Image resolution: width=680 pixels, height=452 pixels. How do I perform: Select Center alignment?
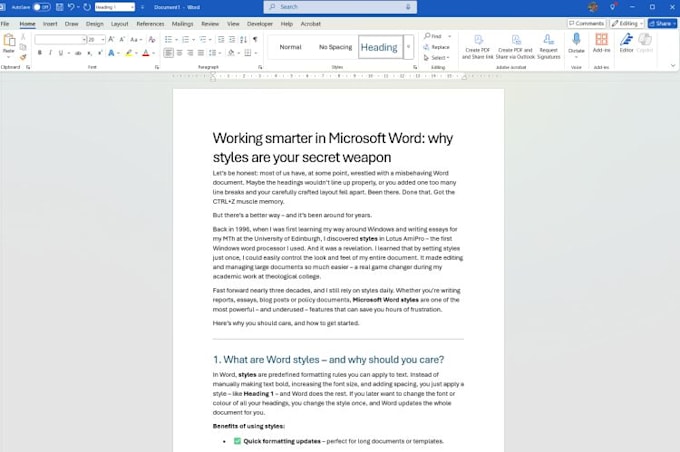(x=179, y=53)
